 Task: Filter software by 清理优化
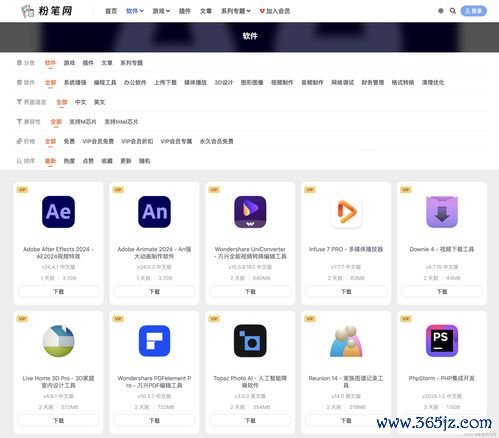click(433, 82)
